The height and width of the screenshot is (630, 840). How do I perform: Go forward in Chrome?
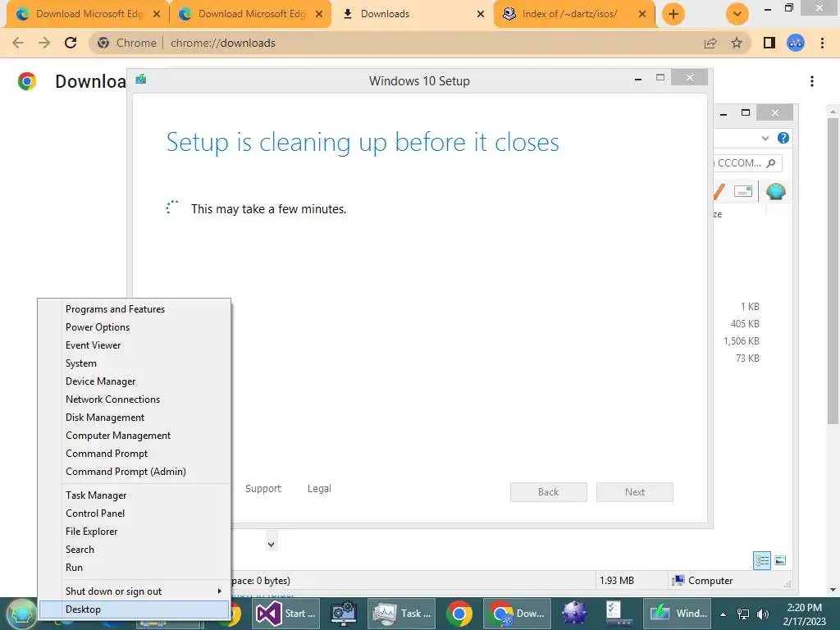tap(44, 43)
